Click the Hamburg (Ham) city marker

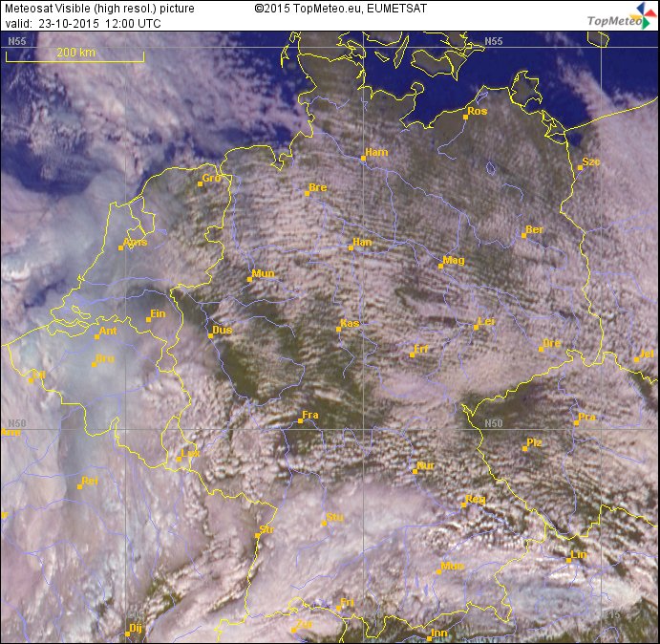point(363,159)
